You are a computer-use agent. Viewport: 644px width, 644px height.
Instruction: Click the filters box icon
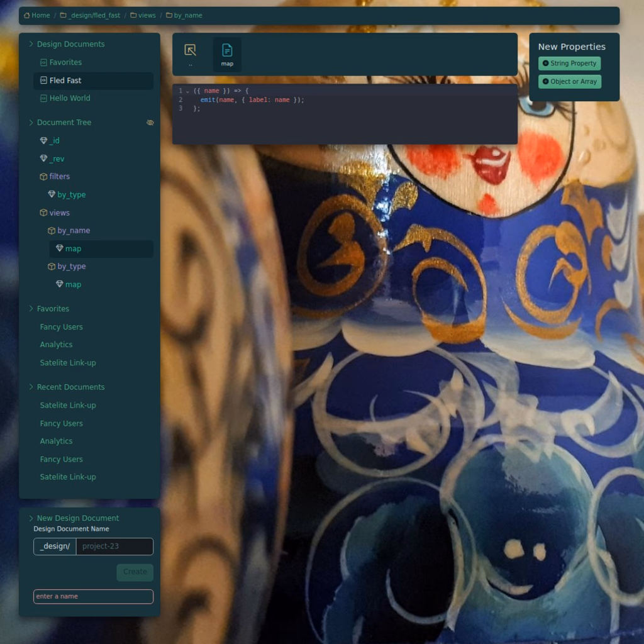[43, 177]
